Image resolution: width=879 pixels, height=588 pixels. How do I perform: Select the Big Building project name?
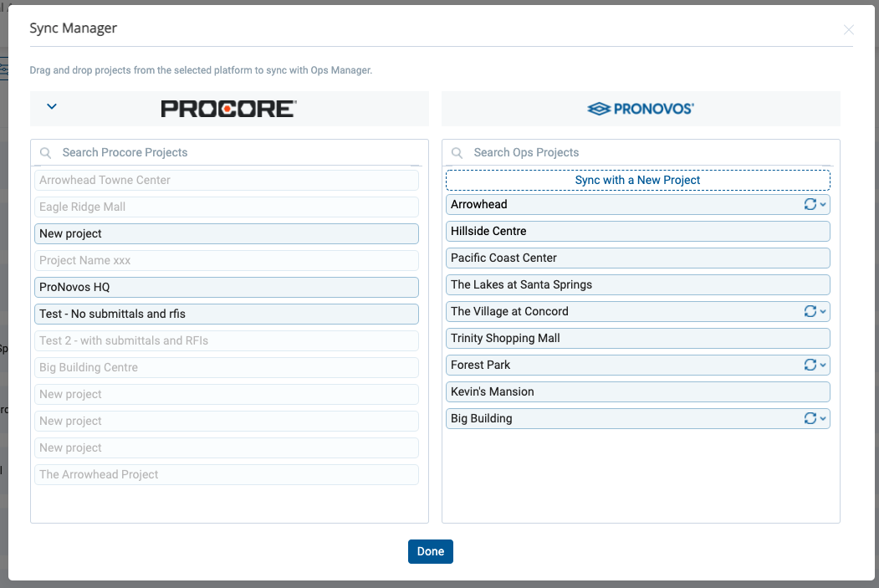(x=482, y=419)
